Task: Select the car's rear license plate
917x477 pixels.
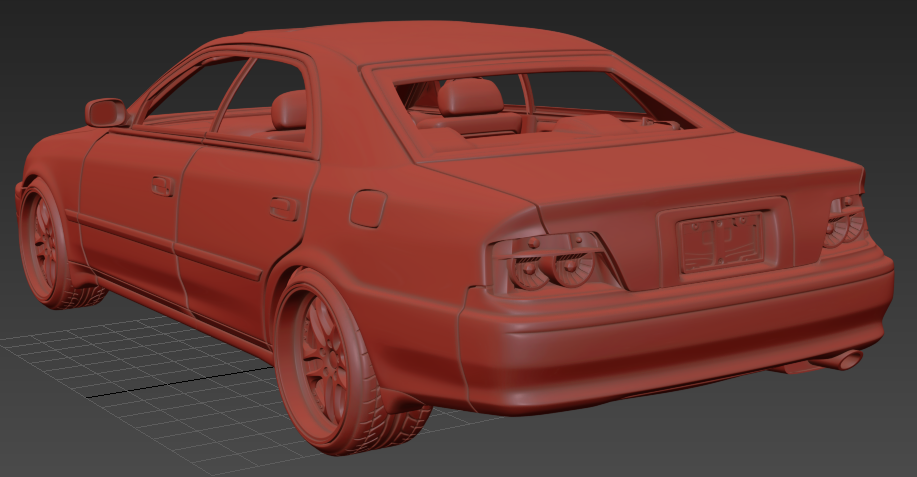Action: (x=722, y=241)
